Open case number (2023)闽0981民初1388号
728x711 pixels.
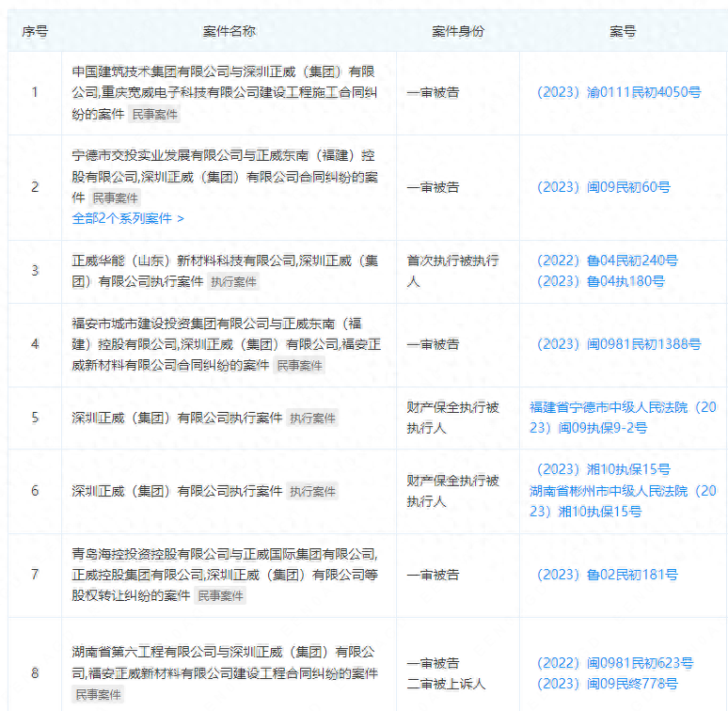(619, 344)
